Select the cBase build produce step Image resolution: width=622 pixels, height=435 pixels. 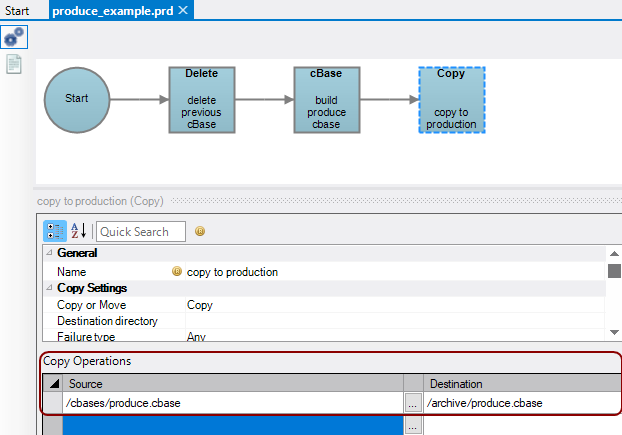pos(326,100)
